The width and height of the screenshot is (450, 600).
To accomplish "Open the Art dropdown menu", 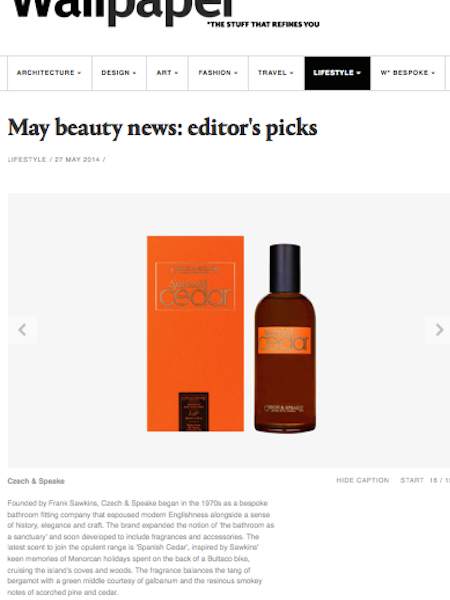I will [167, 73].
